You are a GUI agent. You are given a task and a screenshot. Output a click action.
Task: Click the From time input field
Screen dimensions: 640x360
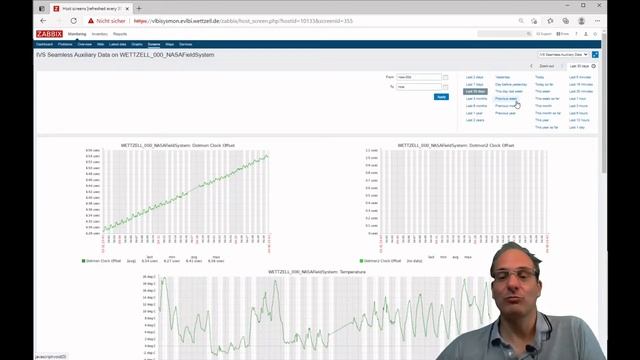click(419, 77)
